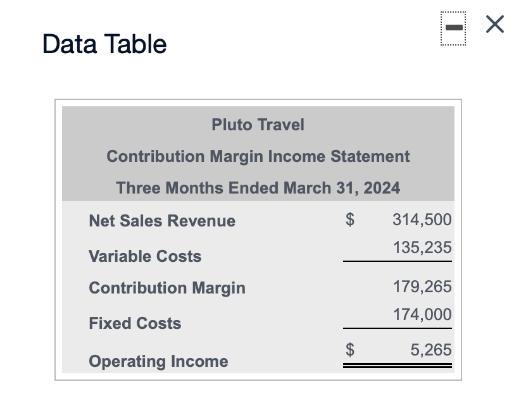The width and height of the screenshot is (514, 420).
Task: Select the Contribution Margin row
Action: (166, 288)
